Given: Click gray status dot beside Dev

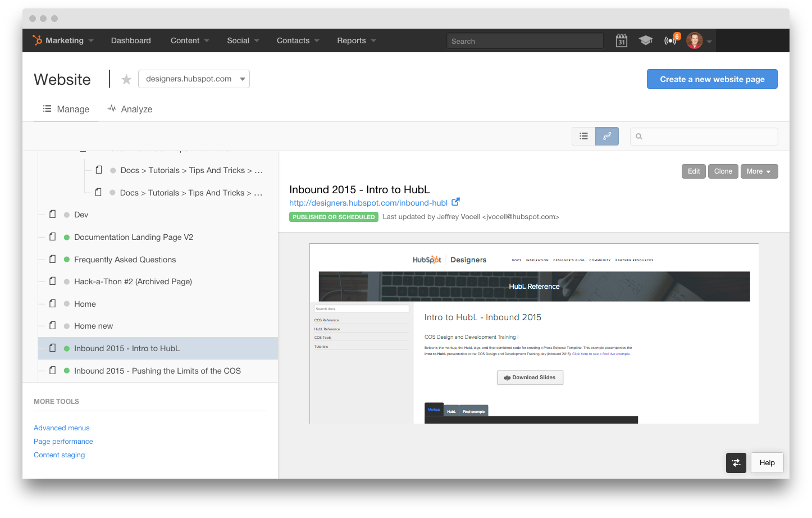Looking at the screenshot, I should (67, 215).
